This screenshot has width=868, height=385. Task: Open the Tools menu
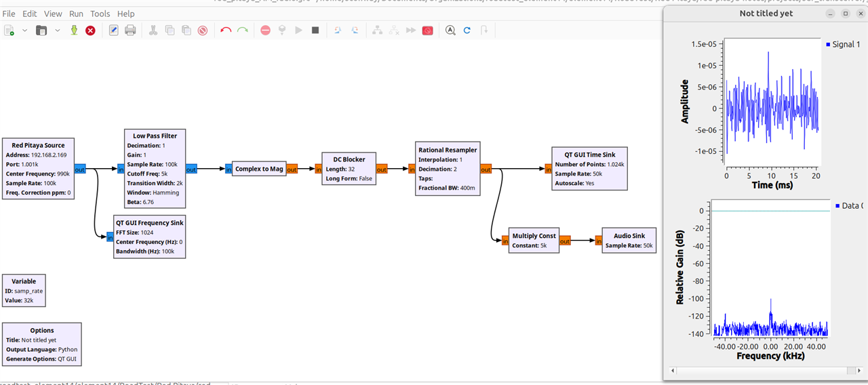(x=100, y=14)
